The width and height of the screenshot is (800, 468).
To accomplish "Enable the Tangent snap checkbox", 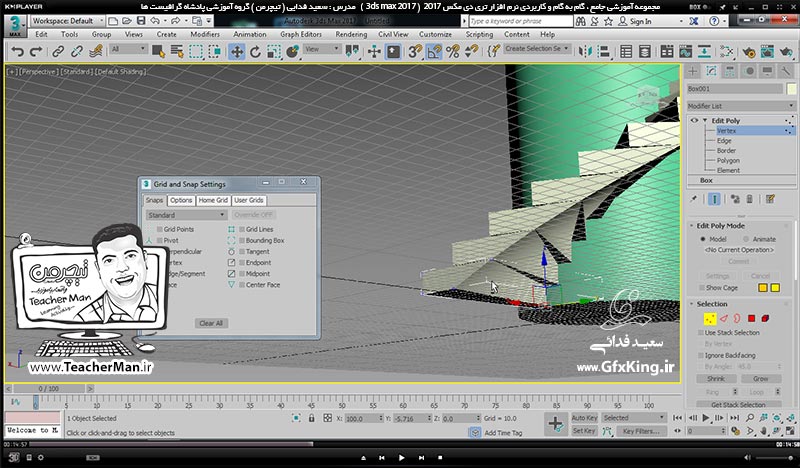I will 242,252.
